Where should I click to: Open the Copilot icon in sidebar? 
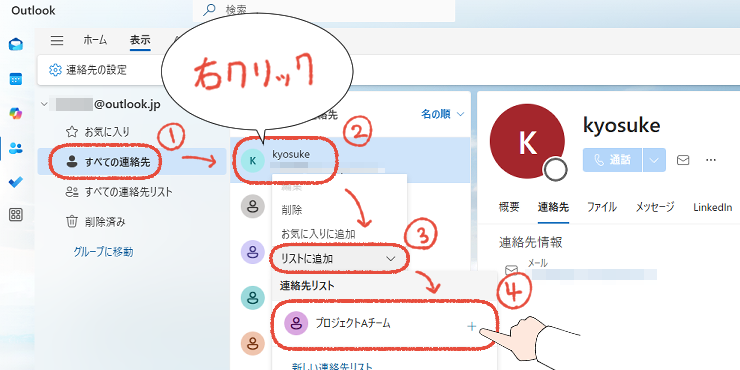(x=16, y=113)
